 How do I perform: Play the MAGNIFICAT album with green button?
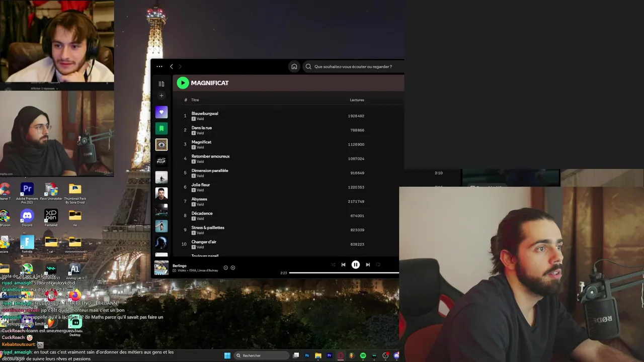183,83
